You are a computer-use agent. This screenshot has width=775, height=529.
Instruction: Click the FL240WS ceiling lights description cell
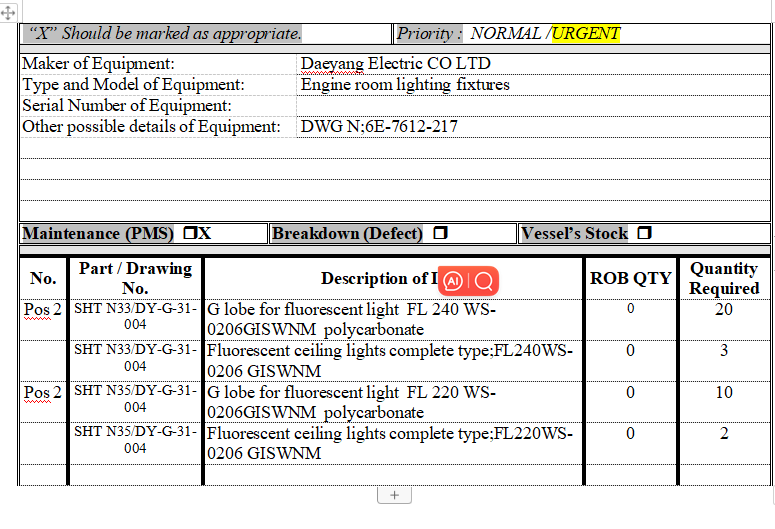click(390, 360)
